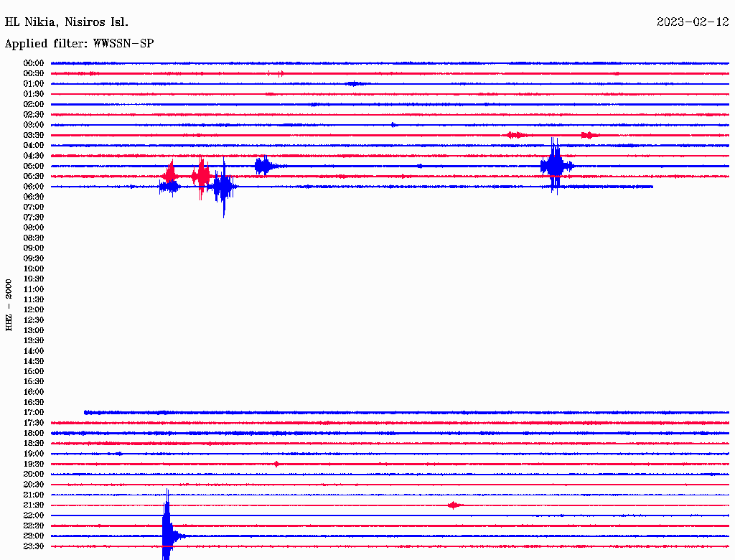Select the 16:00 time label
Image resolution: width=735 pixels, height=560 pixels.
(x=34, y=392)
